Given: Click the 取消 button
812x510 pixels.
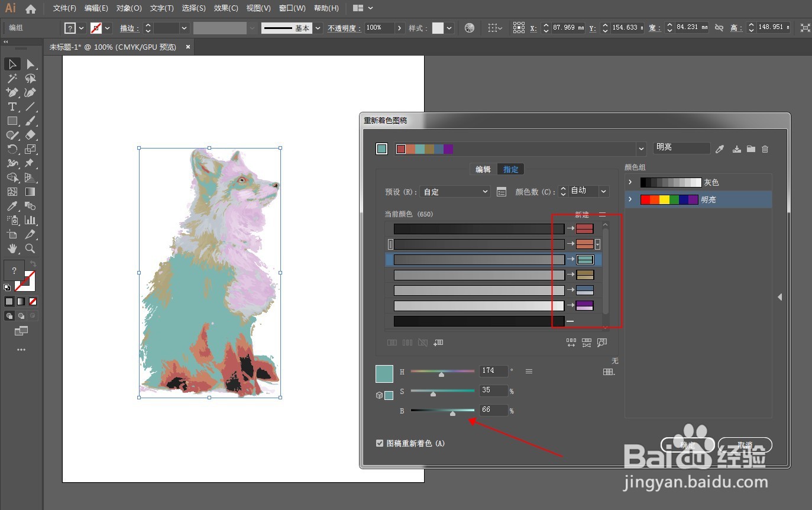Looking at the screenshot, I should click(x=745, y=445).
